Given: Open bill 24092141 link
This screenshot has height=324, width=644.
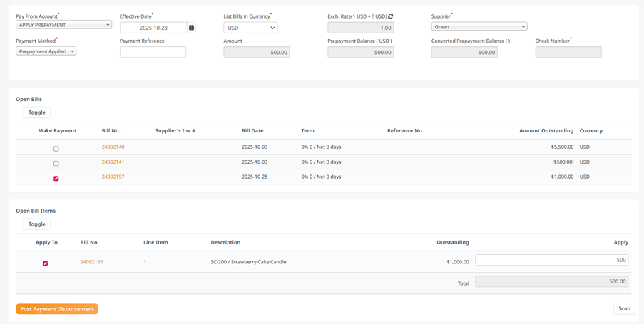Looking at the screenshot, I should [113, 162].
